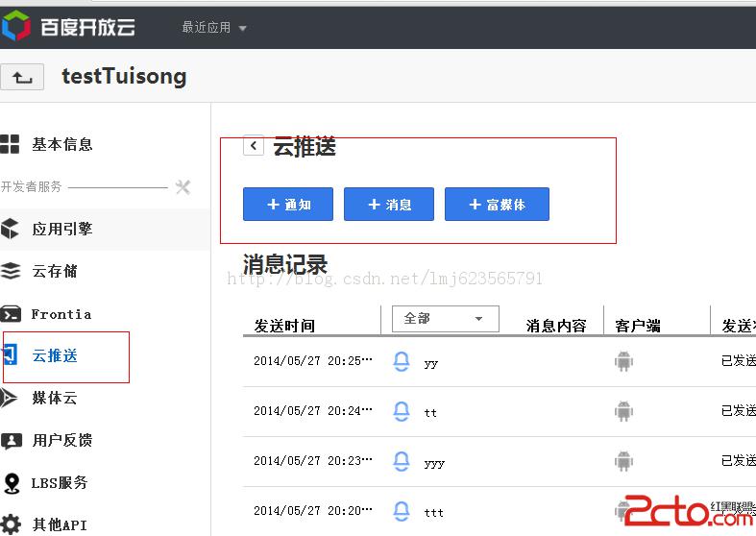The width and height of the screenshot is (756, 536).
Task: Click 已发送 status in yy row
Action: 738,360
